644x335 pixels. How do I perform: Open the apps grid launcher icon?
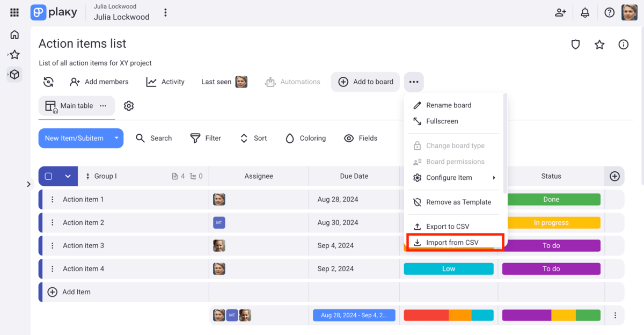coord(14,12)
